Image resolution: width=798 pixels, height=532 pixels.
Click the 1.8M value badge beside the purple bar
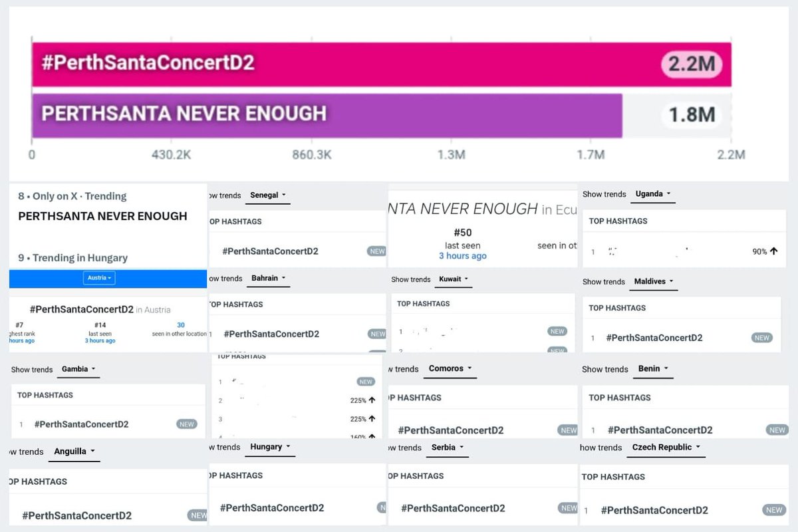pos(692,115)
